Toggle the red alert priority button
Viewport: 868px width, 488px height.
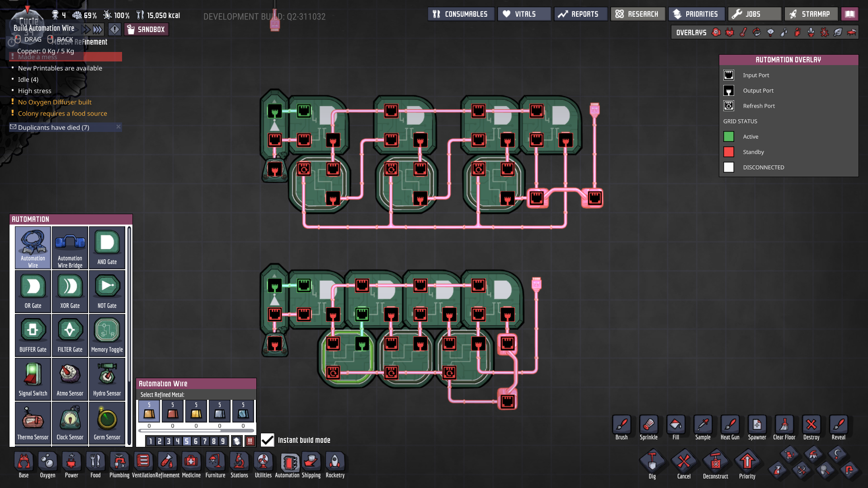(x=250, y=441)
